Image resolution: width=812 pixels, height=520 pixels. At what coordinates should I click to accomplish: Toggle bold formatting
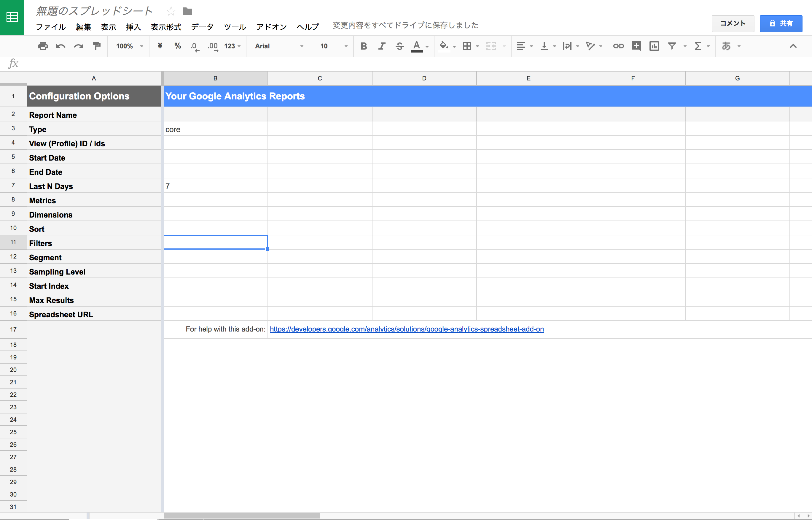coord(363,46)
